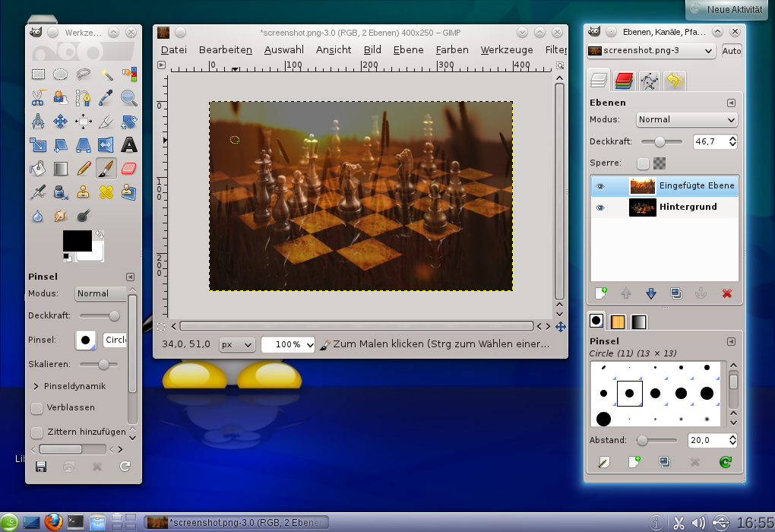This screenshot has height=532, width=775.
Task: Select the Fuzzy Select magic wand tool
Action: [106, 74]
